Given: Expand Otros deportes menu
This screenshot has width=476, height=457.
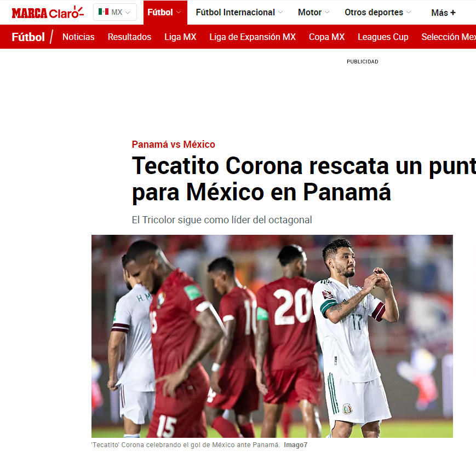Looking at the screenshot, I should pyautogui.click(x=377, y=12).
